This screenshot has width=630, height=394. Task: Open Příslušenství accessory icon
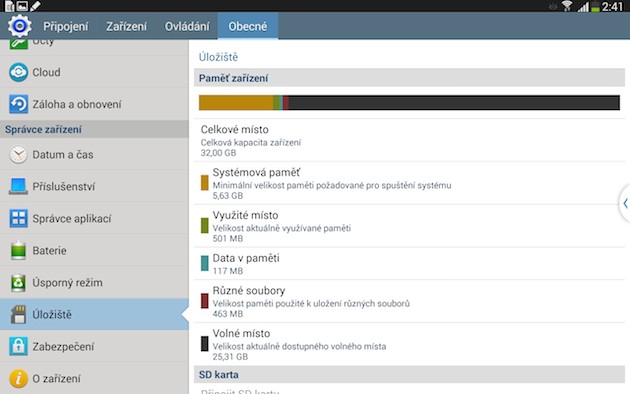pyautogui.click(x=18, y=186)
